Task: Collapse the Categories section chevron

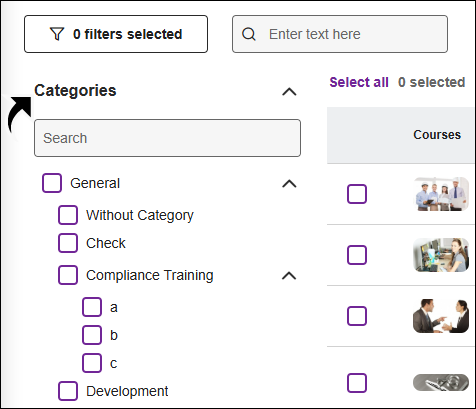Action: point(289,91)
